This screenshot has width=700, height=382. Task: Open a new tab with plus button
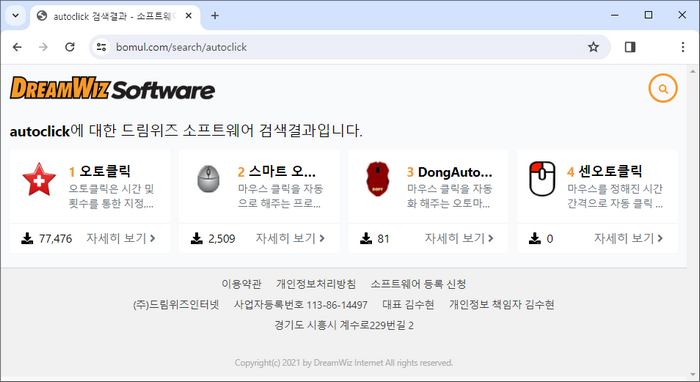(x=215, y=16)
